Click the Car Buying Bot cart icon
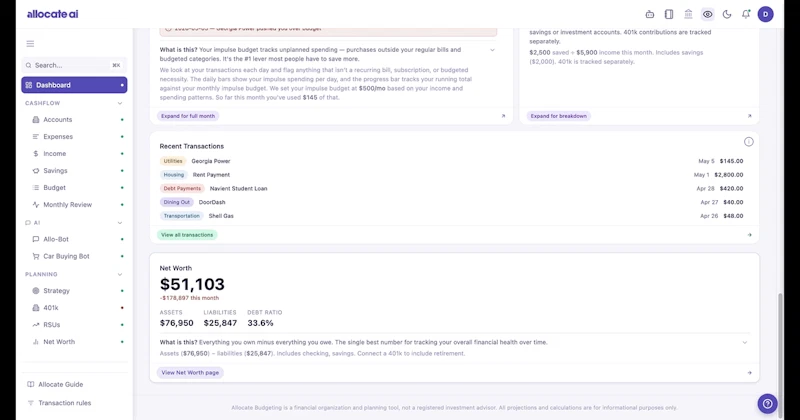This screenshot has width=800, height=420. pyautogui.click(x=36, y=256)
